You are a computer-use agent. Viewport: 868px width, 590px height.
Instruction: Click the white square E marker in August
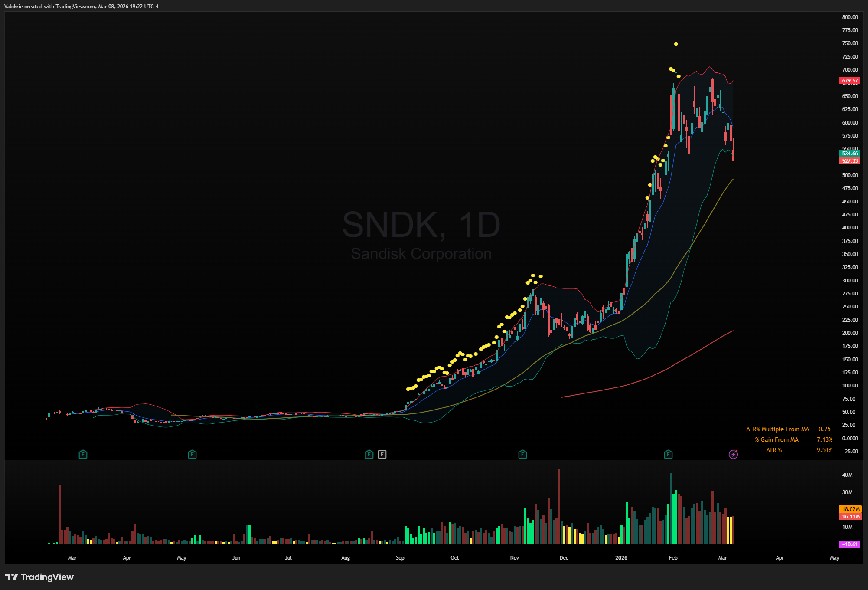pos(382,454)
